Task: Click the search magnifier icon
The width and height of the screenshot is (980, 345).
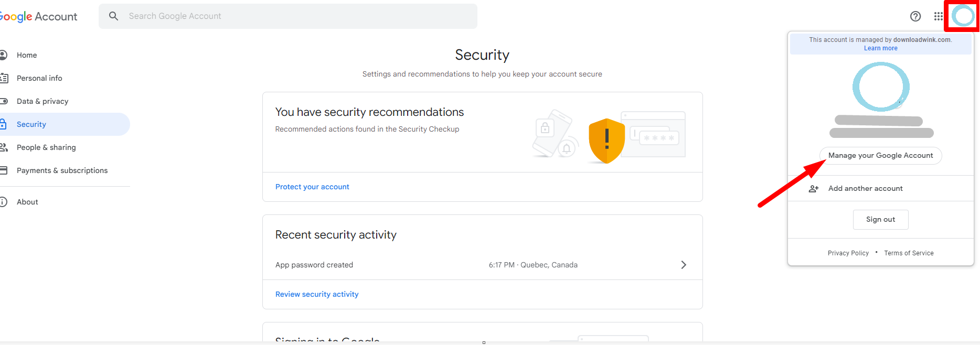Action: coord(113,16)
